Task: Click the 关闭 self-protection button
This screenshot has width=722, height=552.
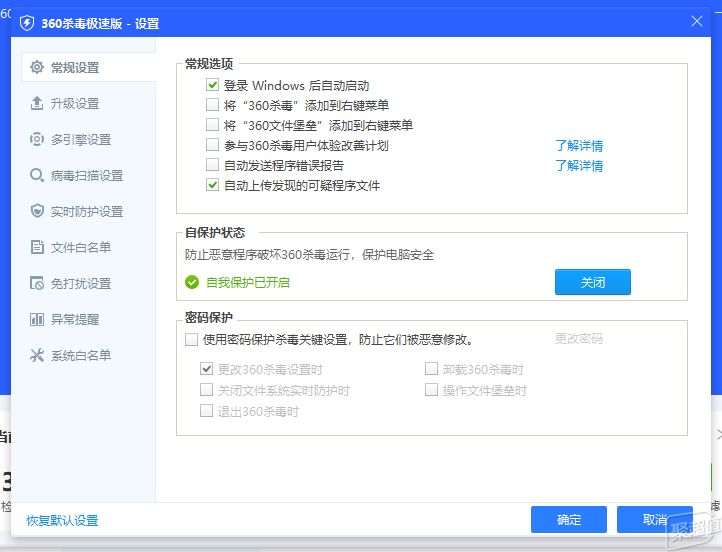Action: (593, 282)
